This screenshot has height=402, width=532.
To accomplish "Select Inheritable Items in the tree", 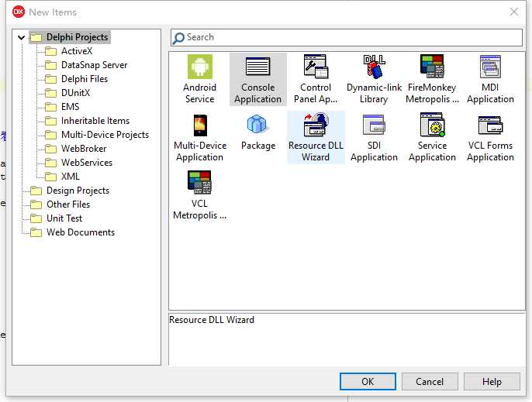I will (95, 121).
